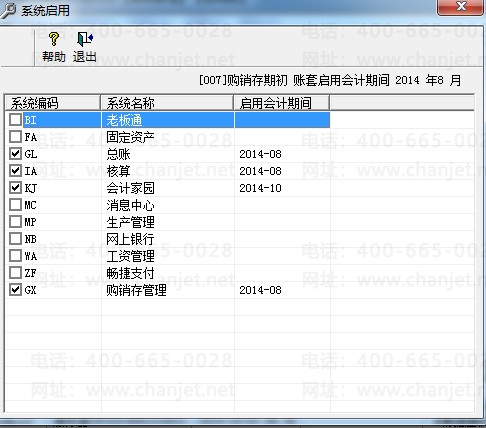
Task: Click the BI system code text
Action: pos(30,120)
